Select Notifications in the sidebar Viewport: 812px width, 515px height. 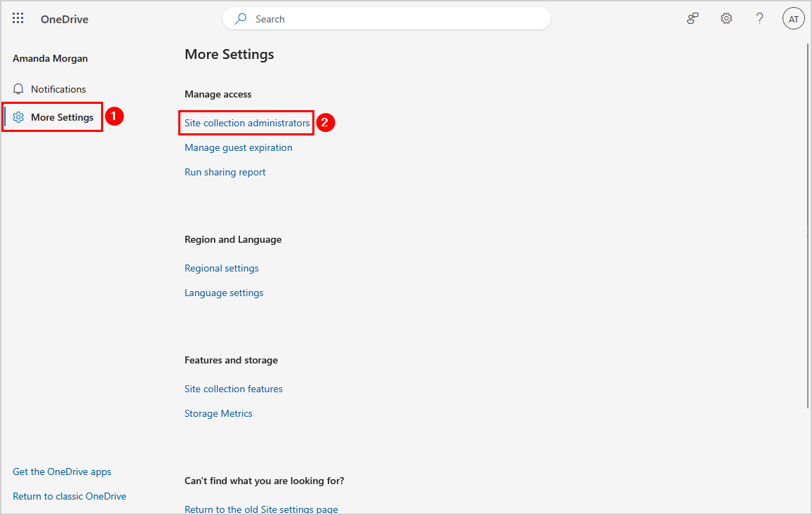pyautogui.click(x=58, y=89)
